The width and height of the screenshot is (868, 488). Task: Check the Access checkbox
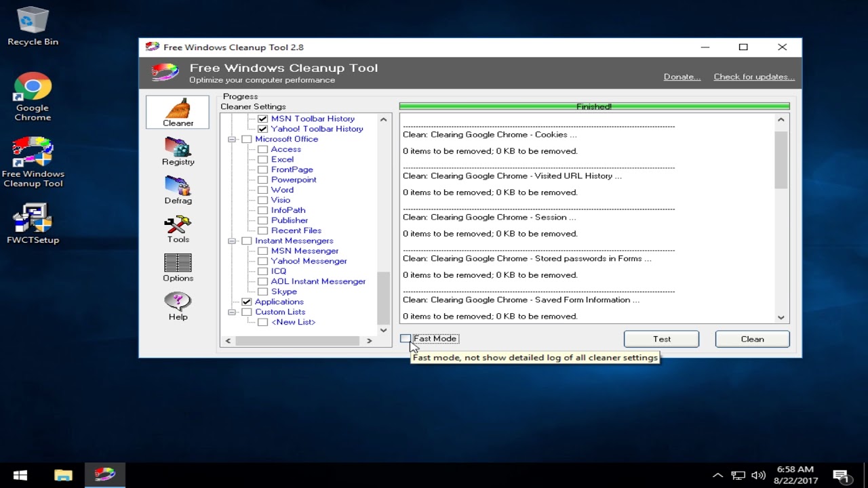coord(262,149)
